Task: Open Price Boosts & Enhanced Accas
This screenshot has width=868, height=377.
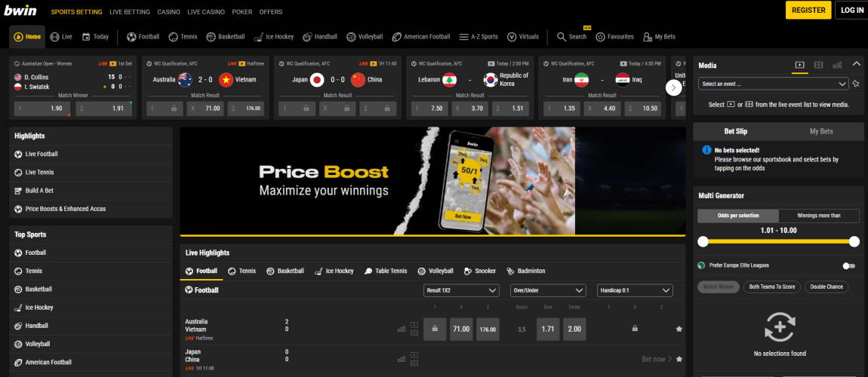Action: coord(91,208)
